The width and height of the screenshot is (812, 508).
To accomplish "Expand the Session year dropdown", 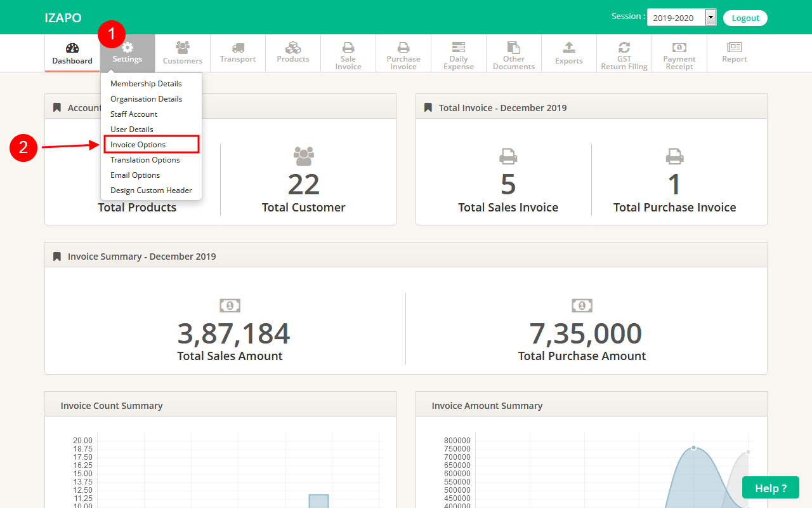I will (x=681, y=18).
